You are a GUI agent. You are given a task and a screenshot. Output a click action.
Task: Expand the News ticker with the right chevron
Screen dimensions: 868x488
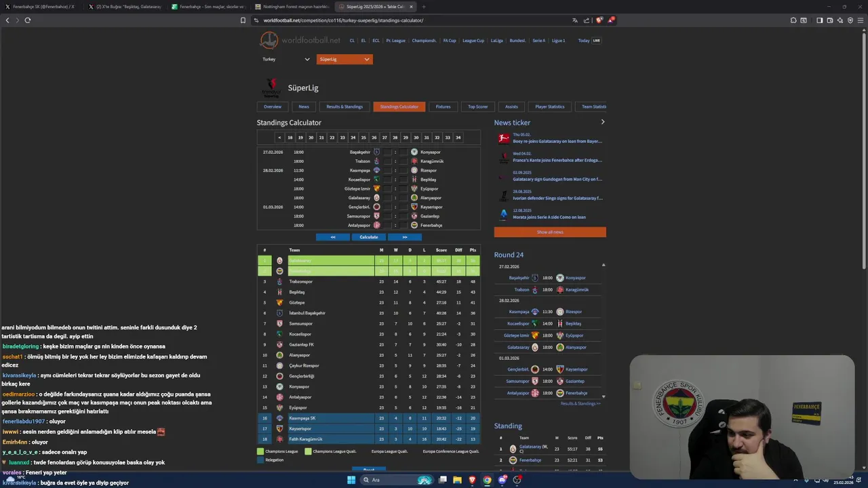click(602, 122)
